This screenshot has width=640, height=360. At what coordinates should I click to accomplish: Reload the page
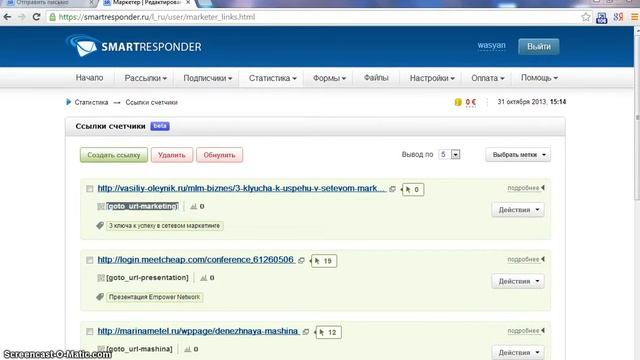pos(36,17)
